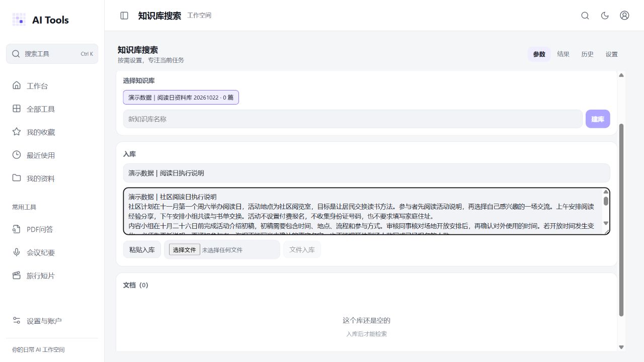Open 工作台 in the sidebar
This screenshot has height=362, width=644.
[52, 85]
